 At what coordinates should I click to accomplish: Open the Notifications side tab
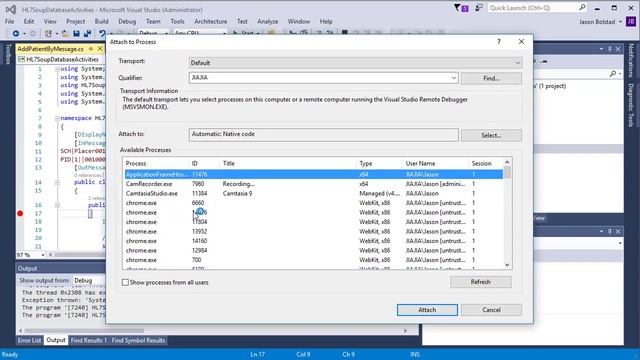coord(631,60)
